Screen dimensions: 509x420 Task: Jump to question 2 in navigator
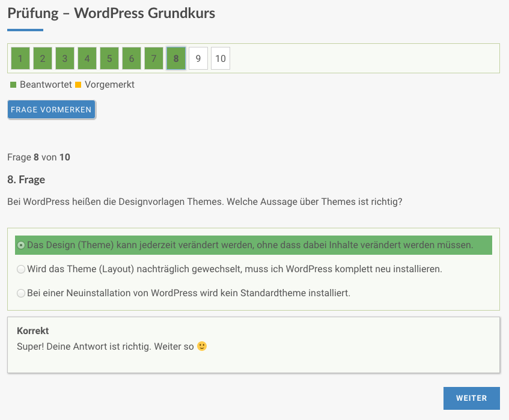pos(43,58)
